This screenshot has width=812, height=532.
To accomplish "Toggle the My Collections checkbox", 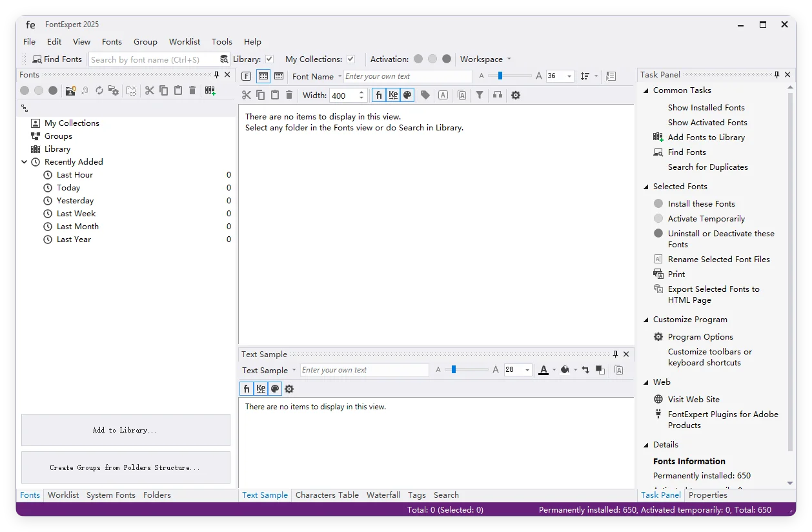I will point(350,59).
